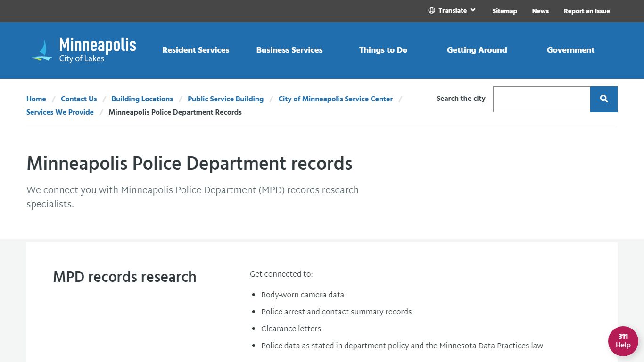Click the 'Get connected to:' text
This screenshot has height=362, width=644.
tap(281, 274)
